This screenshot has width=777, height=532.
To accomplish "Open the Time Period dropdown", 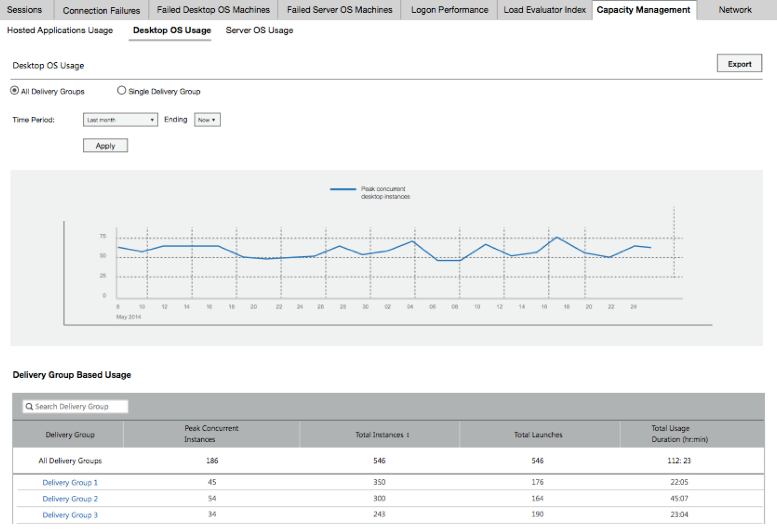I will point(120,120).
